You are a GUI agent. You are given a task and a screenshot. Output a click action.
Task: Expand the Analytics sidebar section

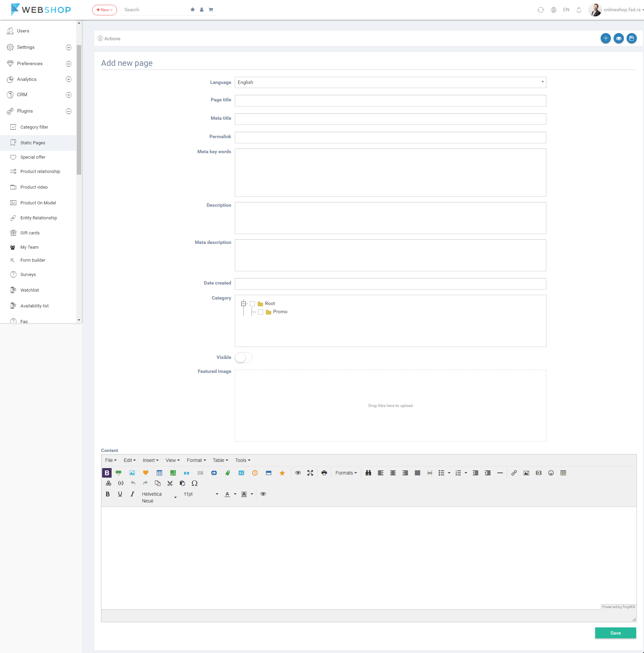click(x=69, y=79)
